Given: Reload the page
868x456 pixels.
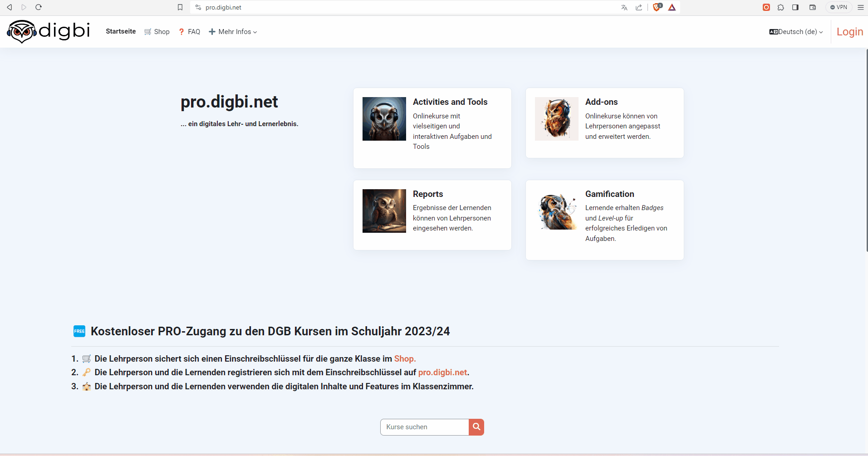Looking at the screenshot, I should pyautogui.click(x=39, y=7).
